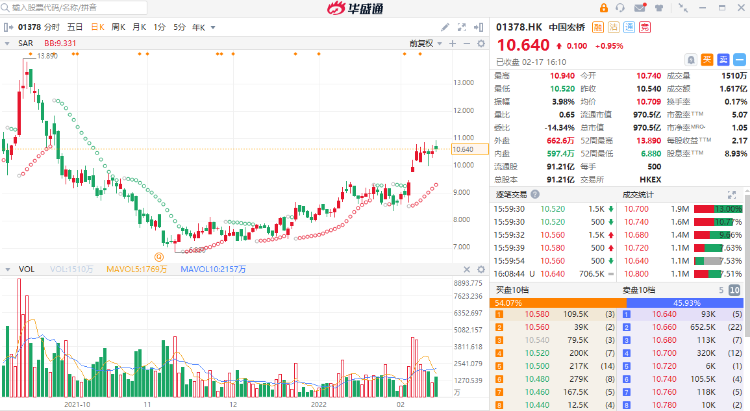Click the 沽 short-sell badge

613,27
